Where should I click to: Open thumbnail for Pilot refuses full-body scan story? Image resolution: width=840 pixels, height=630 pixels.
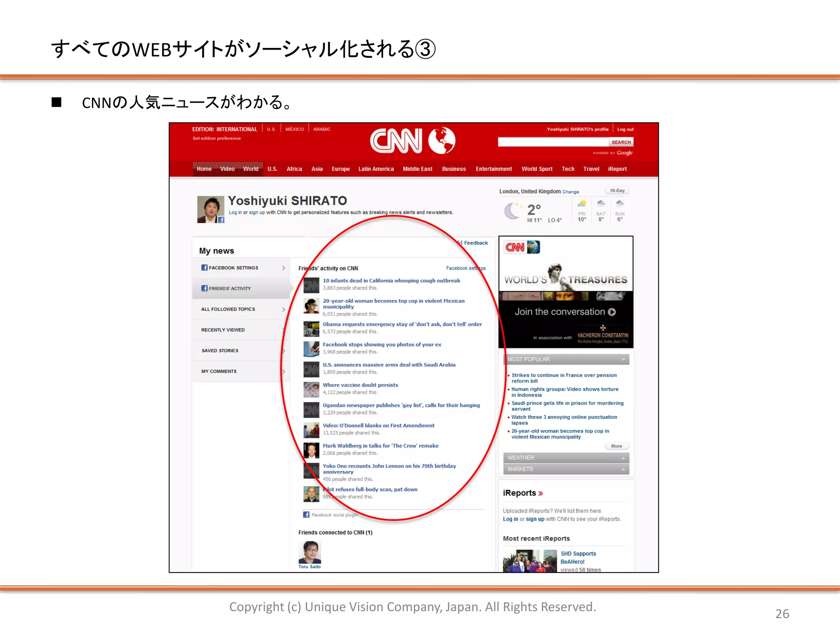[311, 494]
